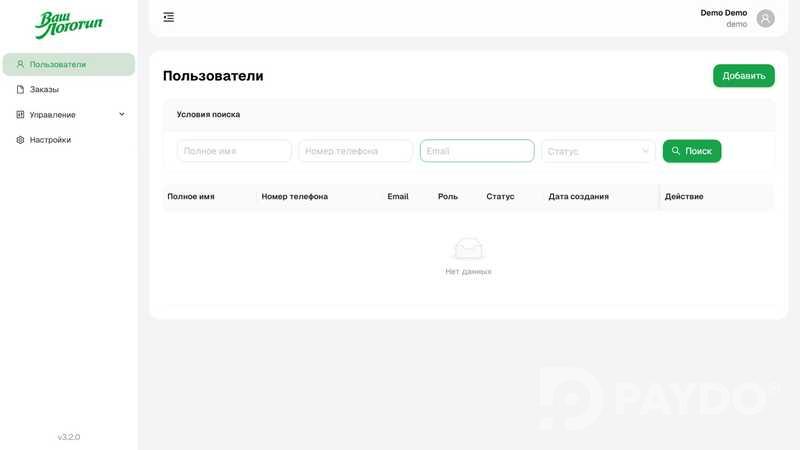Open the Статус filter dropdown
The height and width of the screenshot is (450, 800).
pos(598,152)
